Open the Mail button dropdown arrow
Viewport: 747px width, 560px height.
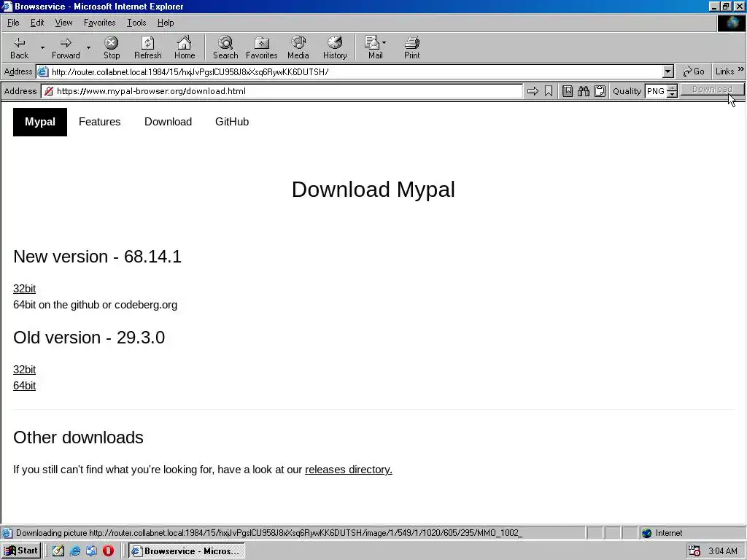384,42
